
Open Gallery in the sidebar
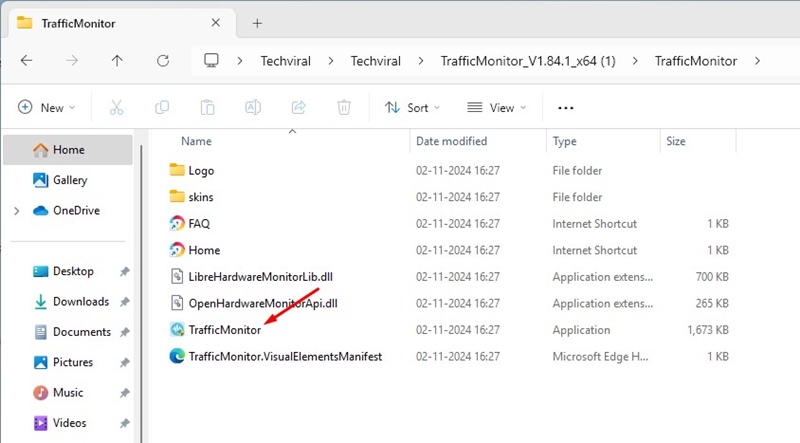coord(70,180)
